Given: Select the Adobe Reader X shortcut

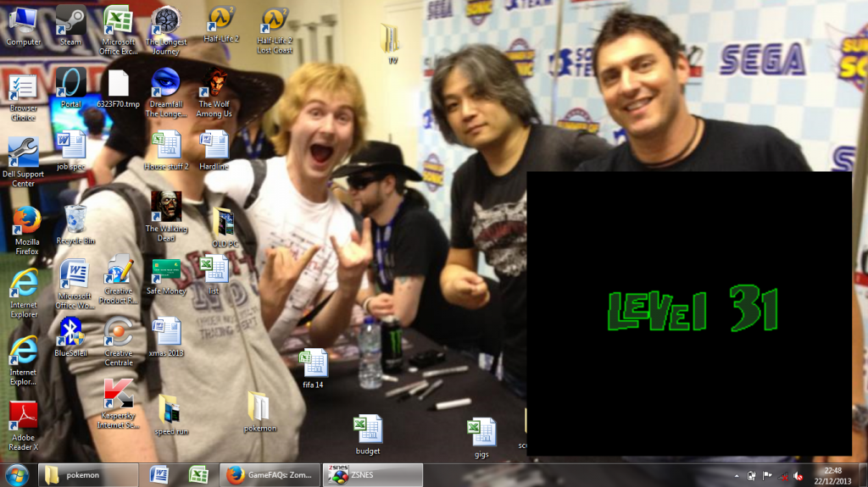Looking at the screenshot, I should point(23,416).
